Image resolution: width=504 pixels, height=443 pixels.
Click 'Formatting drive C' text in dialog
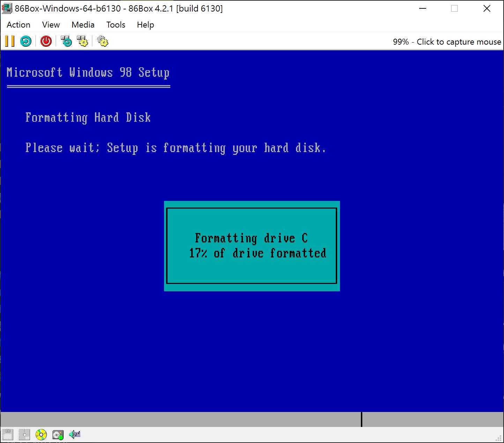pyautogui.click(x=251, y=238)
